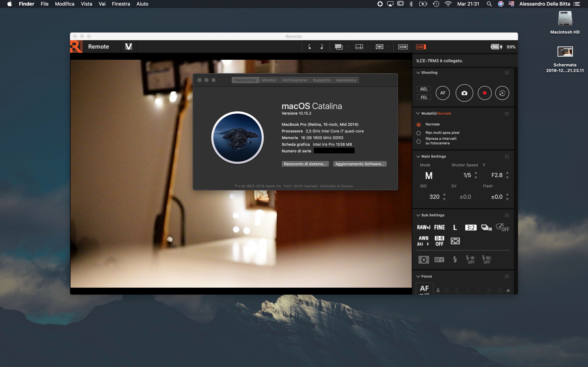Collapse the Sub Settings section
Viewport: 588px width, 367px height.
(x=418, y=215)
